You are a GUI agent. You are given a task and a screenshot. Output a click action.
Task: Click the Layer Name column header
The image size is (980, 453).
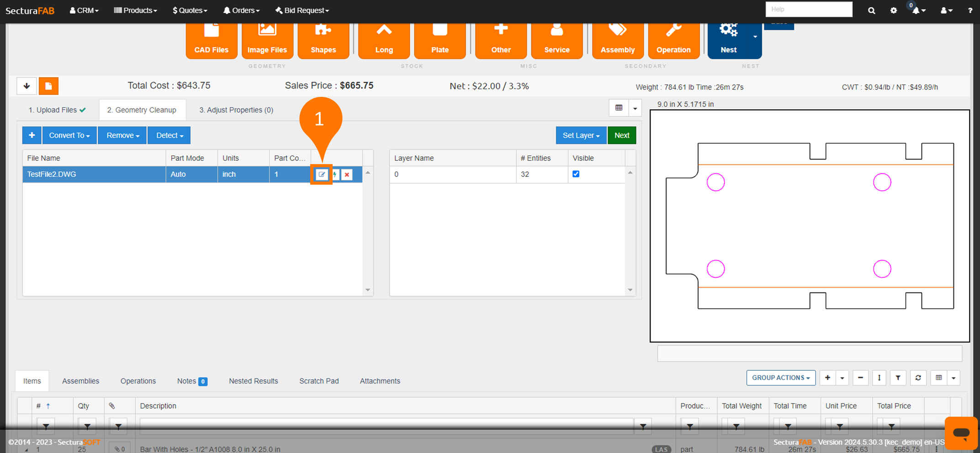pyautogui.click(x=453, y=158)
